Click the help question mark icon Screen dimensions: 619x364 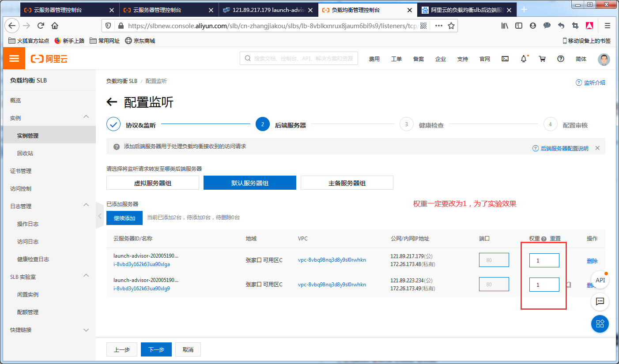pos(561,59)
